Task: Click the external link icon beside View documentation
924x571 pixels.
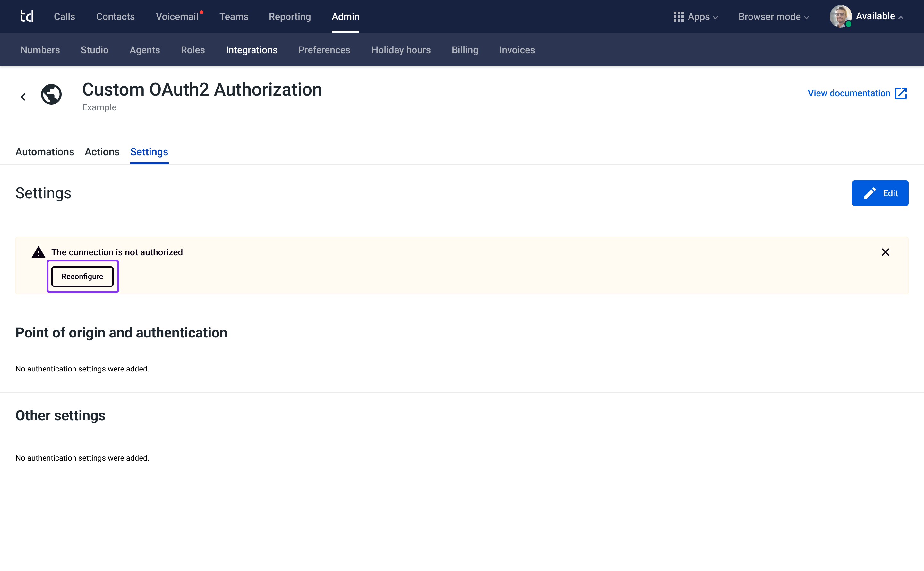Action: coord(901,93)
